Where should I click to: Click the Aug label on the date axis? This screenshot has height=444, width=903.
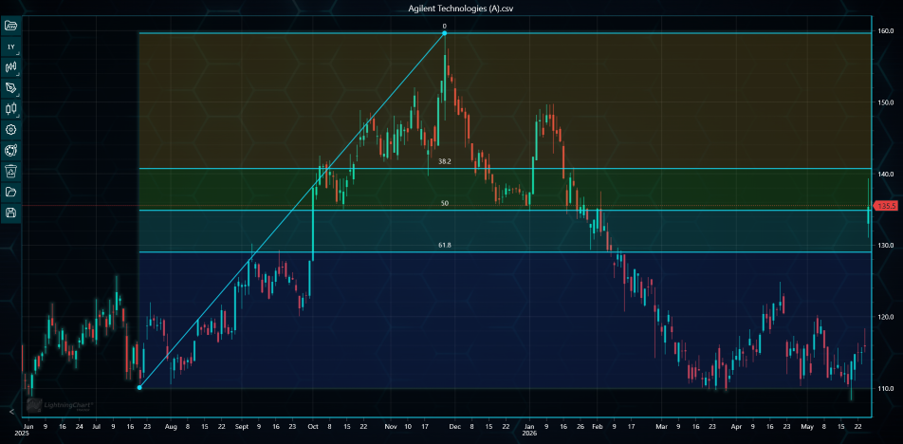point(170,427)
